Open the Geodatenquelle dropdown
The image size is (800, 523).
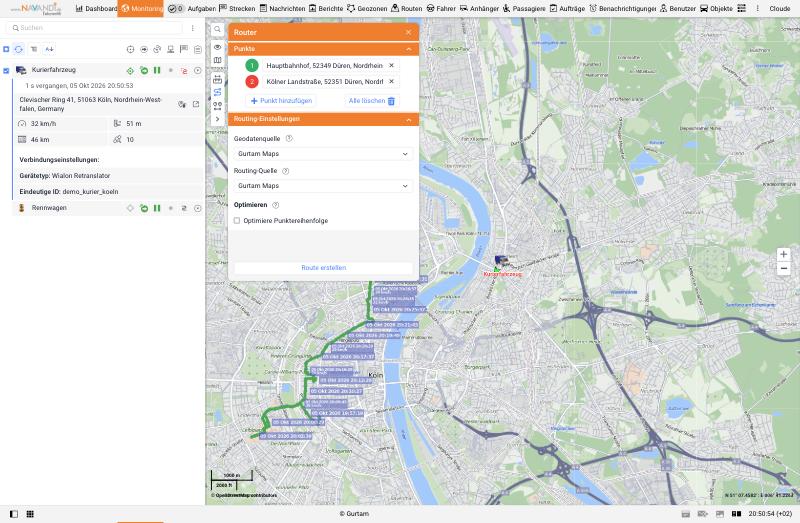(323, 154)
